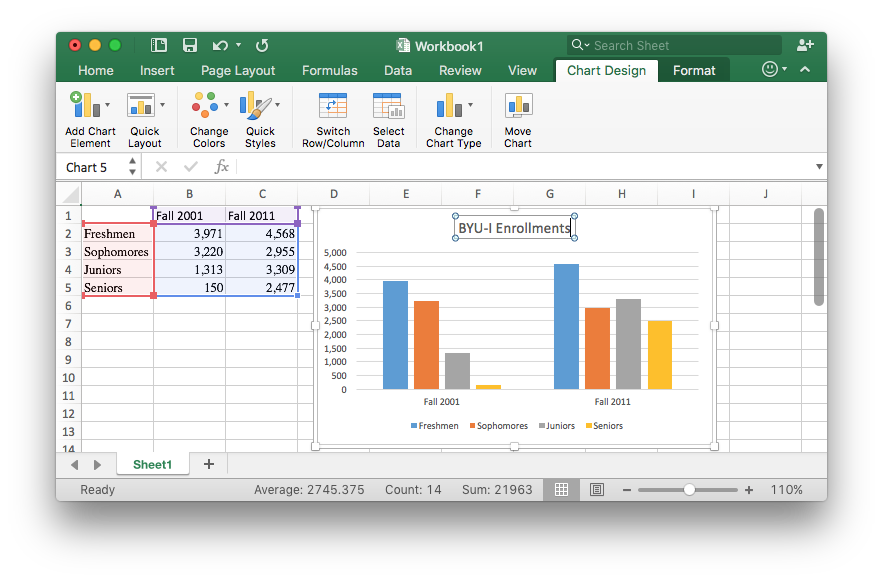The width and height of the screenshot is (883, 581).
Task: Expand the Change Chart Type dropdown arrow
Action: click(x=470, y=105)
